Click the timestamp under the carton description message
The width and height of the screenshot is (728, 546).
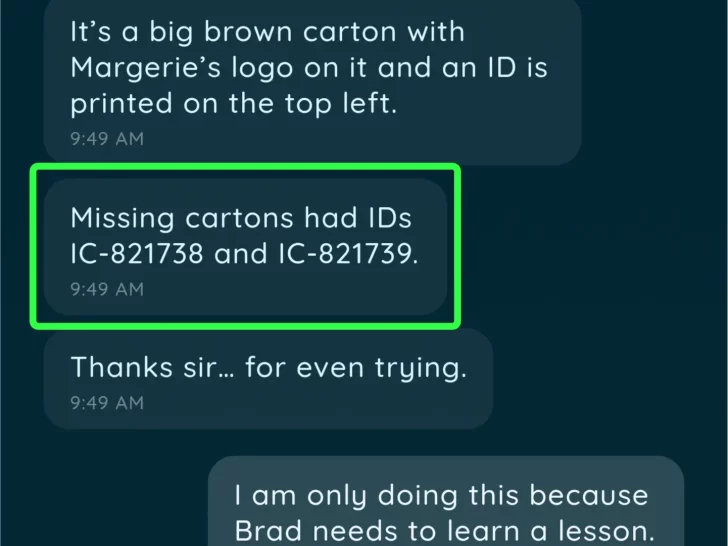pos(107,139)
